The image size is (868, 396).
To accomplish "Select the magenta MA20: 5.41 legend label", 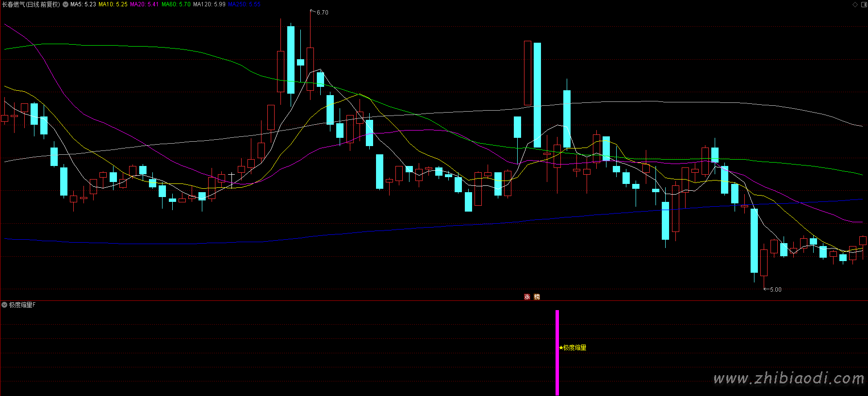I will (x=144, y=4).
